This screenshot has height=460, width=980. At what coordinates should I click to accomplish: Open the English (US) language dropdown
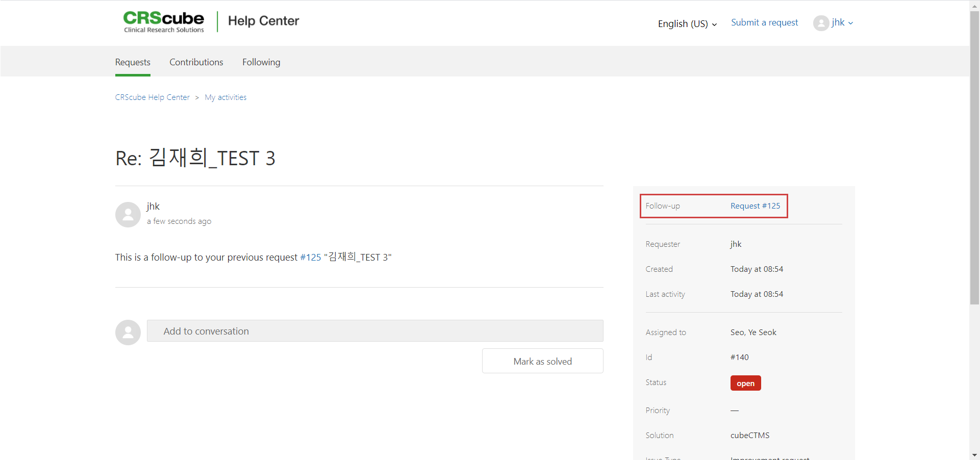click(x=687, y=24)
